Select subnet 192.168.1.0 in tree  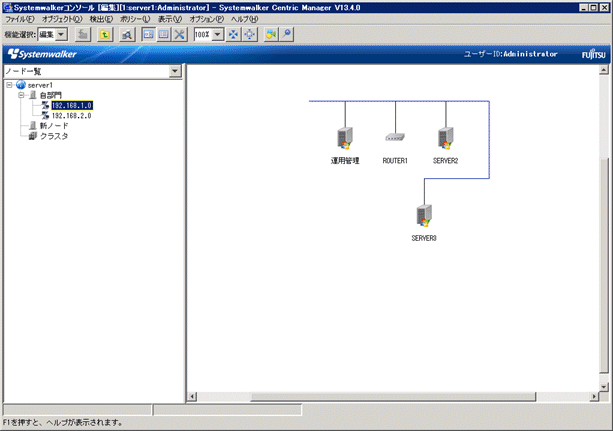click(x=72, y=106)
